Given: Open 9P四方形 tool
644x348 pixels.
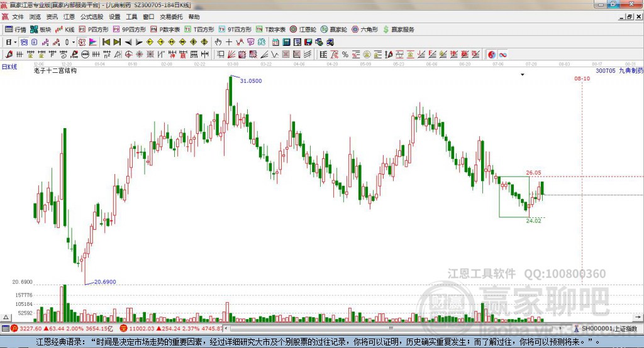Looking at the screenshot, I should (130, 29).
